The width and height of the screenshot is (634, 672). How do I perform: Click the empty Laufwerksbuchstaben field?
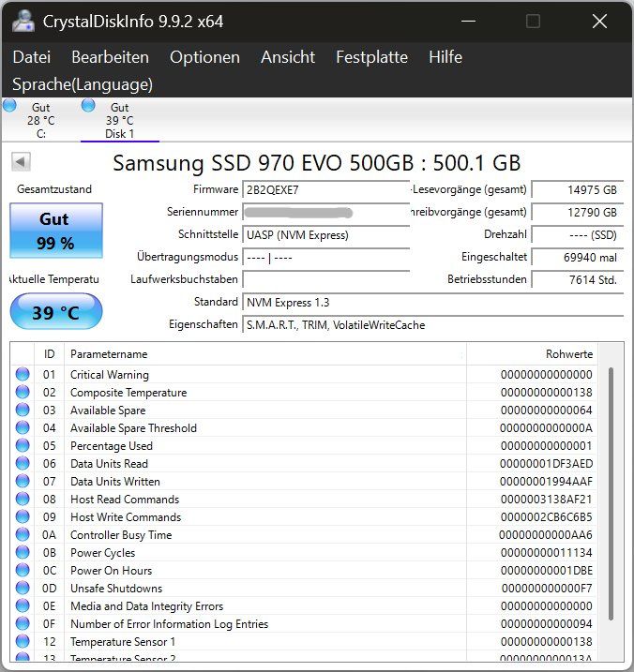[326, 280]
